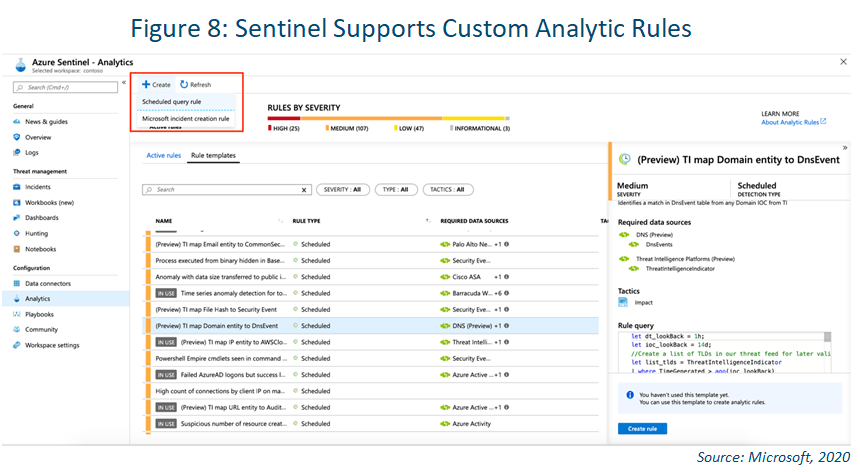Select TI map Email entity to CommonSec row
Viewport: 860px width, 472px height.
tap(371, 244)
